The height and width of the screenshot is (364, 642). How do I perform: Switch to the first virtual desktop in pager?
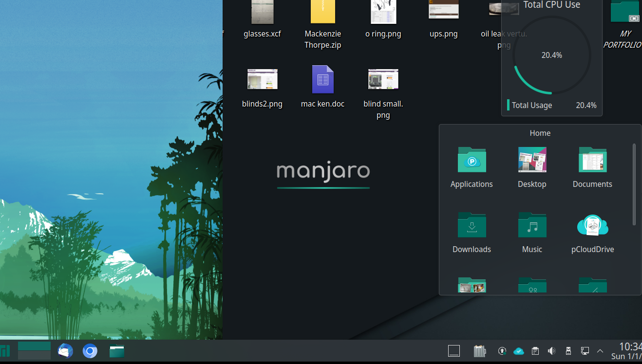[34, 346]
